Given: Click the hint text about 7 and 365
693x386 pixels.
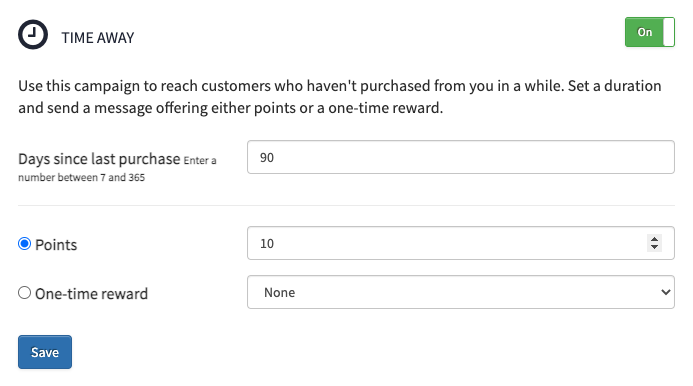Looking at the screenshot, I should [117, 169].
